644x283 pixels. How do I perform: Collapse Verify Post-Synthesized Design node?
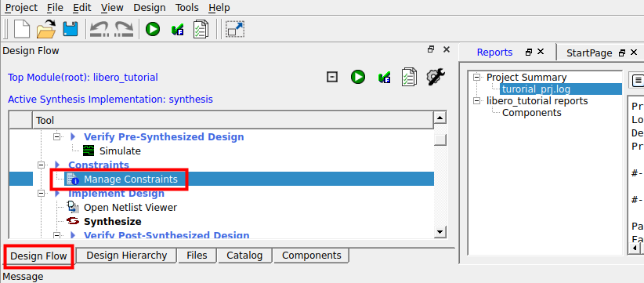[57, 235]
